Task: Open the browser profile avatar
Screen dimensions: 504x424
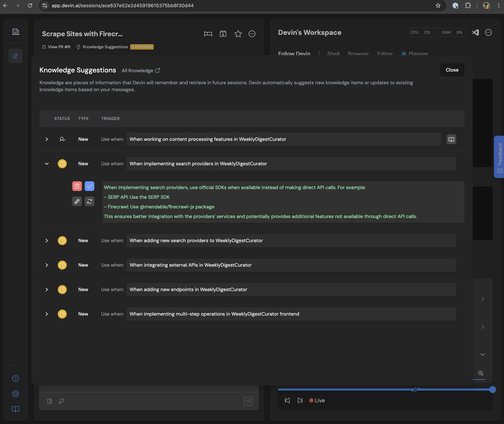Action: tap(486, 5)
